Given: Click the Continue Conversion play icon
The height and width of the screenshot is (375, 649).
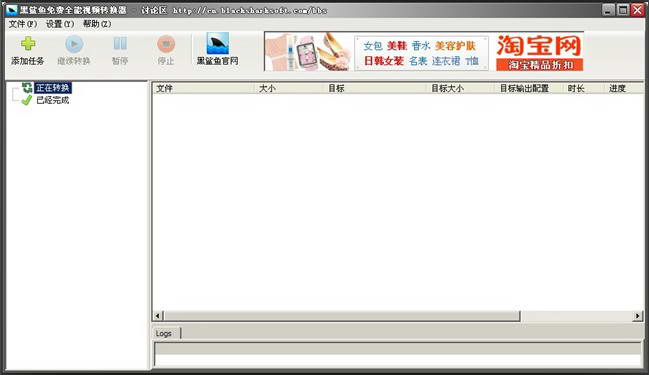Looking at the screenshot, I should (x=74, y=44).
